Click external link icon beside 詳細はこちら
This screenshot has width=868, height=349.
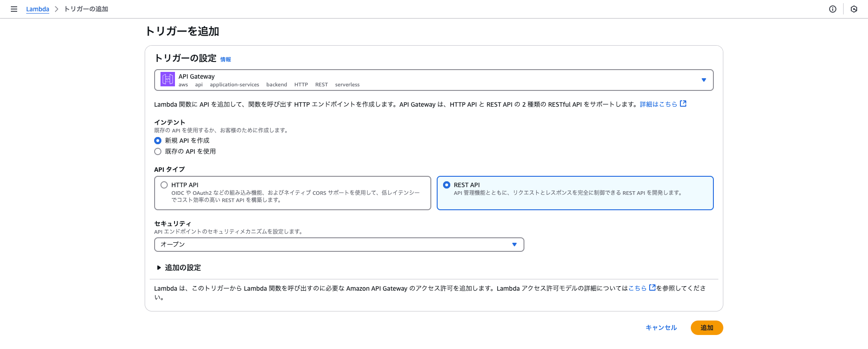[683, 104]
